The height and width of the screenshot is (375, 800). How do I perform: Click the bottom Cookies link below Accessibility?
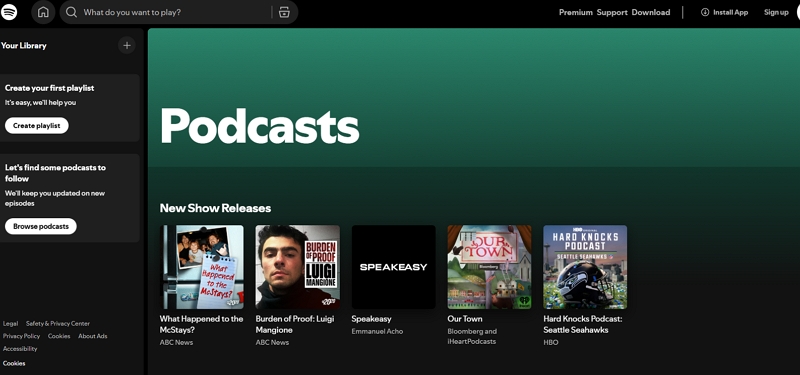point(14,363)
